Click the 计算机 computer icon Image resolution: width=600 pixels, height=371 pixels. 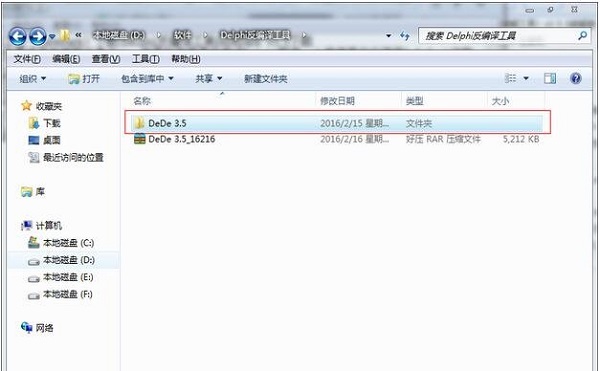click(x=26, y=226)
